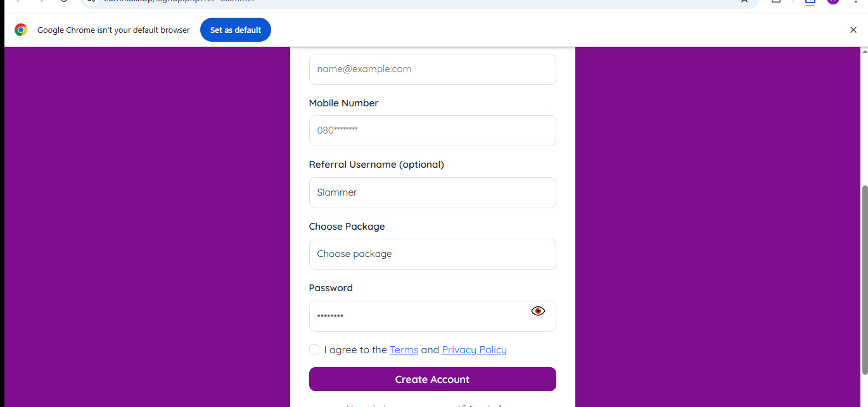Show the password using the eye icon
The height and width of the screenshot is (407, 868).
pyautogui.click(x=538, y=311)
